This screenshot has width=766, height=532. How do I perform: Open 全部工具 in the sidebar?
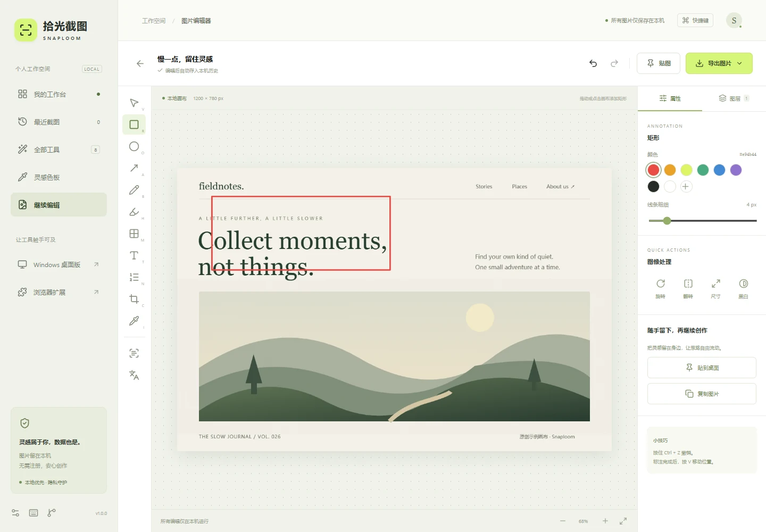59,149
